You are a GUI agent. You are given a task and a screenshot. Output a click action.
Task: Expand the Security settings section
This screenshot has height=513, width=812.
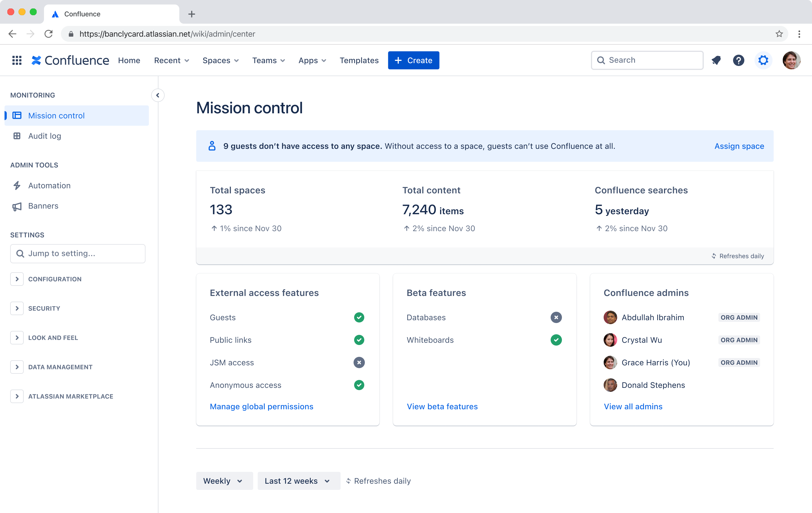click(17, 308)
